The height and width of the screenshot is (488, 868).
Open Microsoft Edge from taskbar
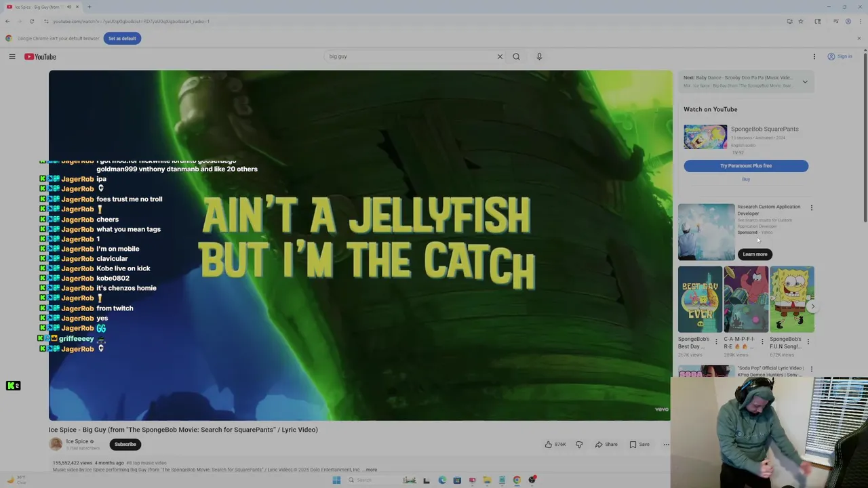pos(442,480)
